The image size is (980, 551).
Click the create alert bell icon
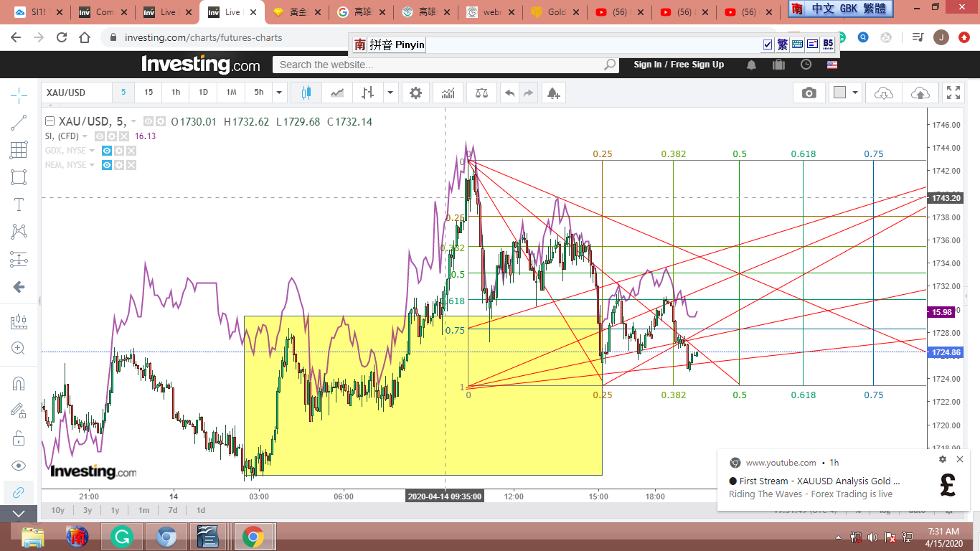(x=552, y=93)
